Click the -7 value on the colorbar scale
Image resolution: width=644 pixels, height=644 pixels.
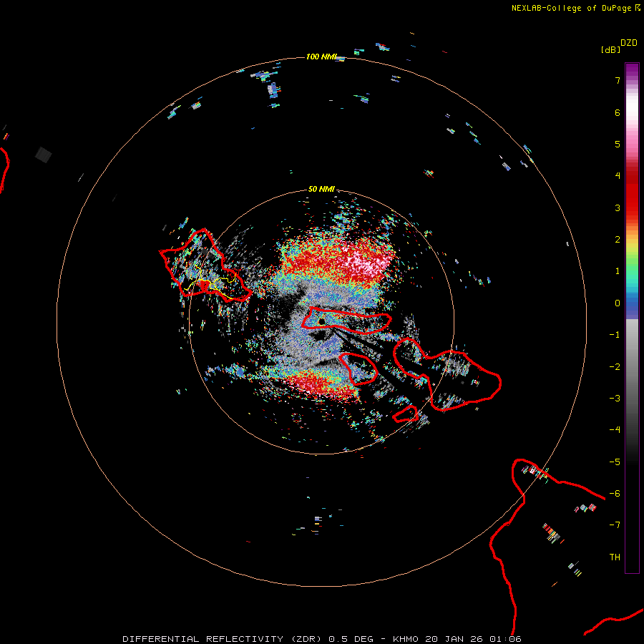(x=615, y=525)
